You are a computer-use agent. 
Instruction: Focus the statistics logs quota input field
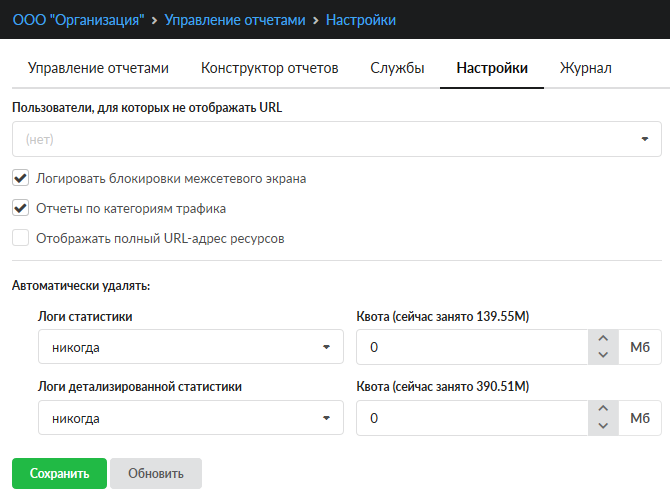click(x=472, y=347)
